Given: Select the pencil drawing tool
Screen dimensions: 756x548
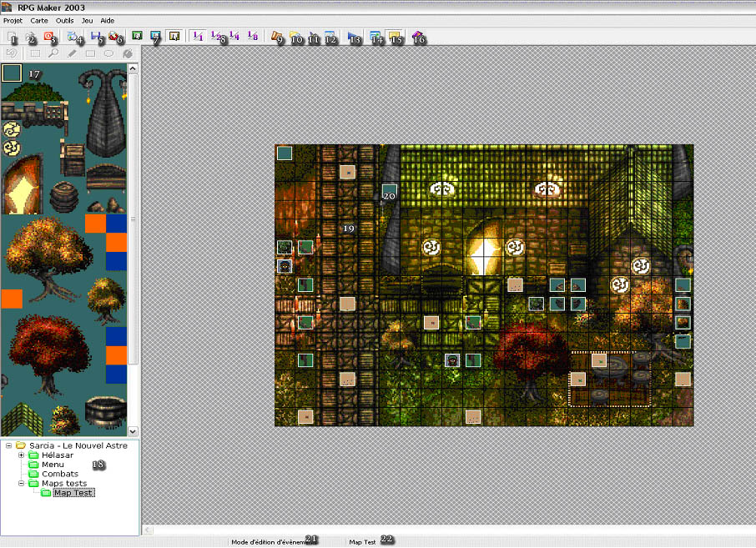Looking at the screenshot, I should (72, 53).
